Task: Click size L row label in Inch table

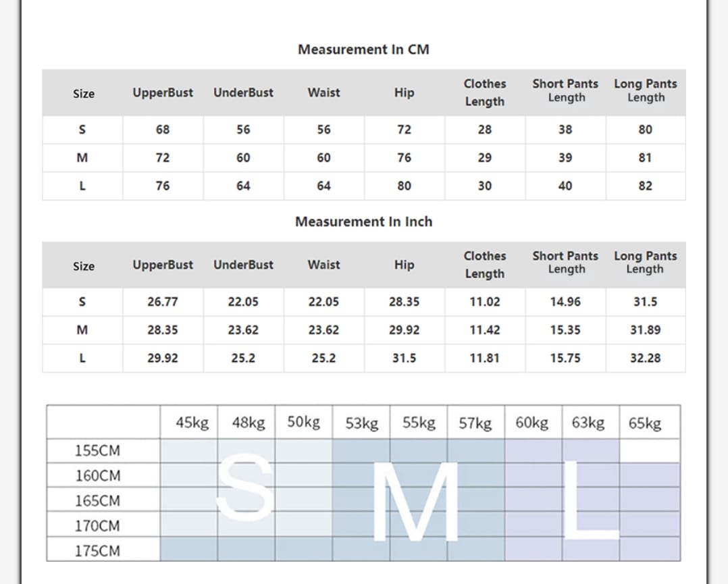Action: point(82,359)
